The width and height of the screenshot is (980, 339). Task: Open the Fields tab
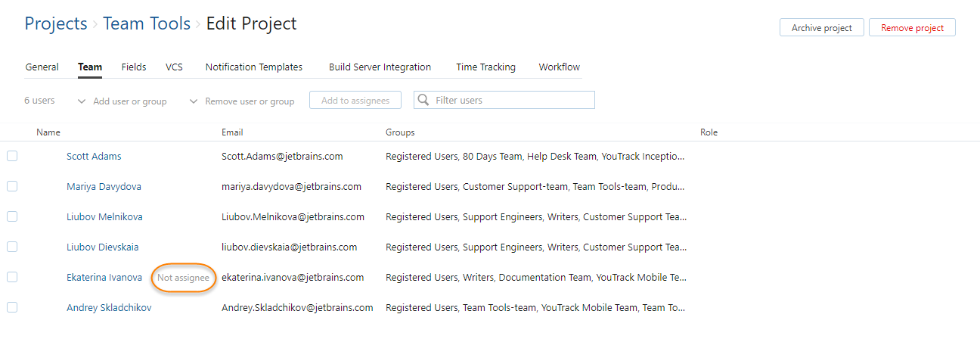134,67
